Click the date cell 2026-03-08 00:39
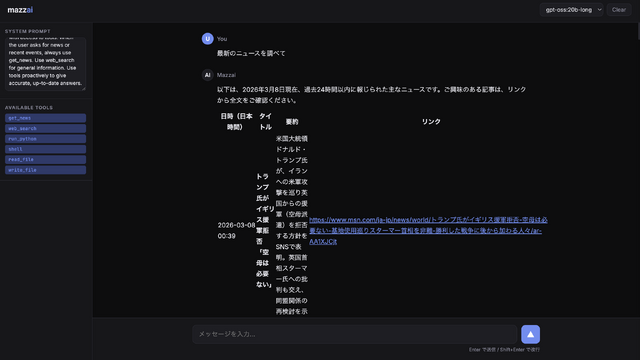 click(236, 231)
